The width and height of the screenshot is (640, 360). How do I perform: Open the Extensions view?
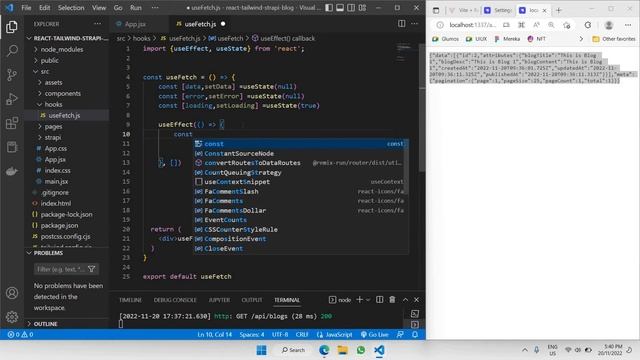(12, 123)
